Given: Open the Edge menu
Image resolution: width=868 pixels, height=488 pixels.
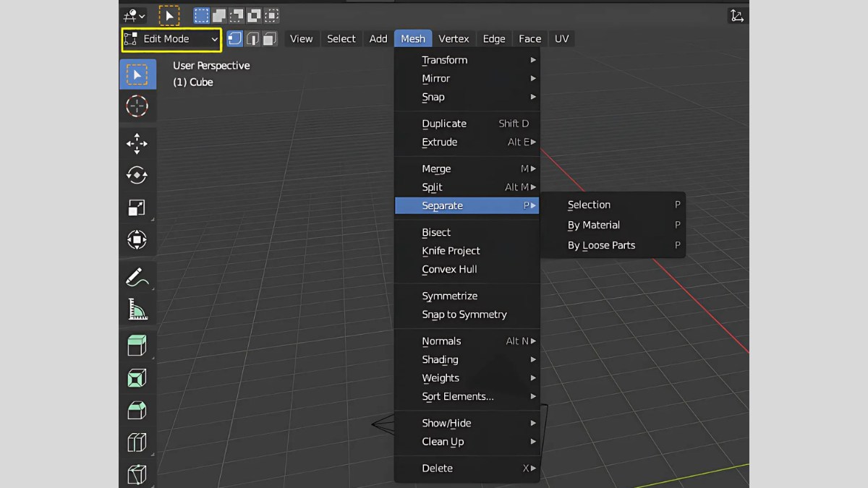Looking at the screenshot, I should [x=494, y=39].
